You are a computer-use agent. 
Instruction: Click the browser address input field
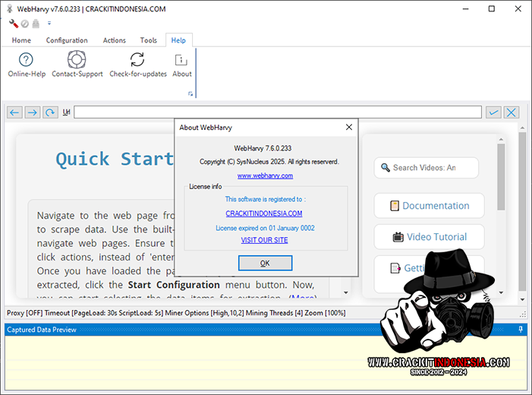pos(277,112)
